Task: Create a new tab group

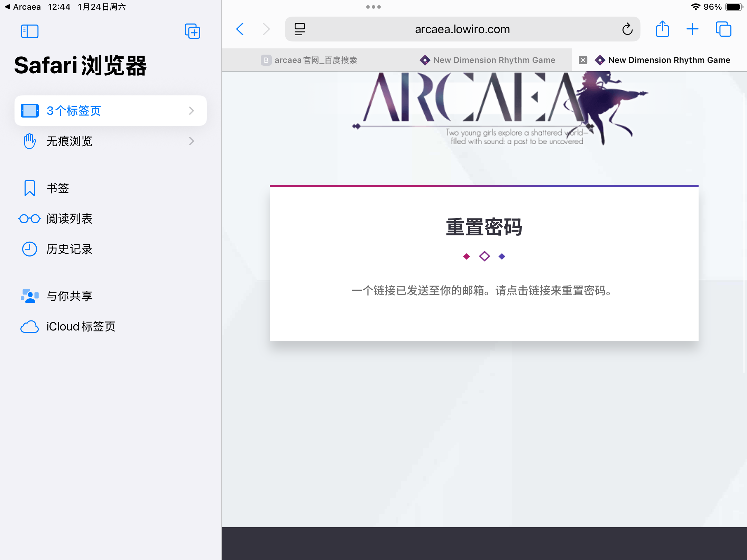Action: (x=192, y=31)
